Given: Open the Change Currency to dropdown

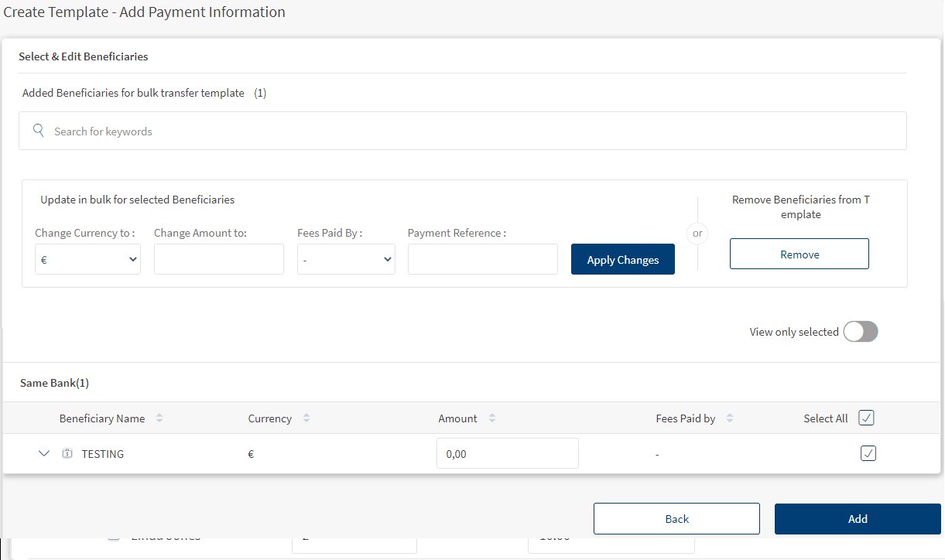Looking at the screenshot, I should point(87,260).
